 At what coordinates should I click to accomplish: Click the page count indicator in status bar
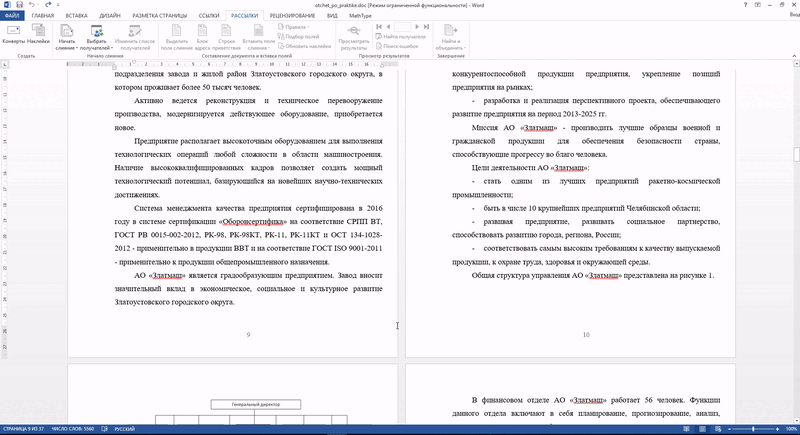[23, 429]
